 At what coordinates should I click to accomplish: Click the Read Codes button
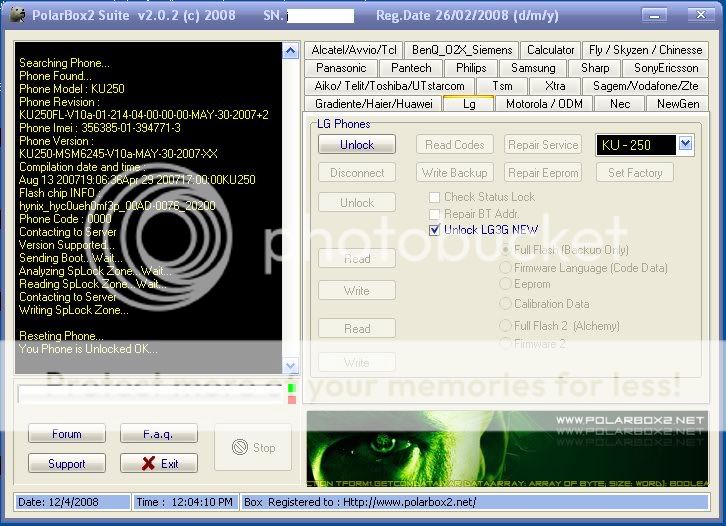455,144
